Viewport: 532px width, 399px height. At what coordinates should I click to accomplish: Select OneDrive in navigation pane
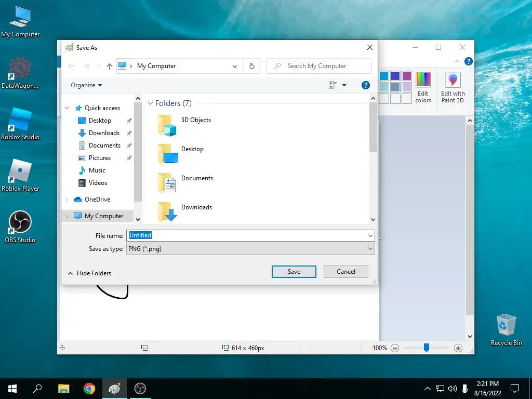[x=97, y=199]
